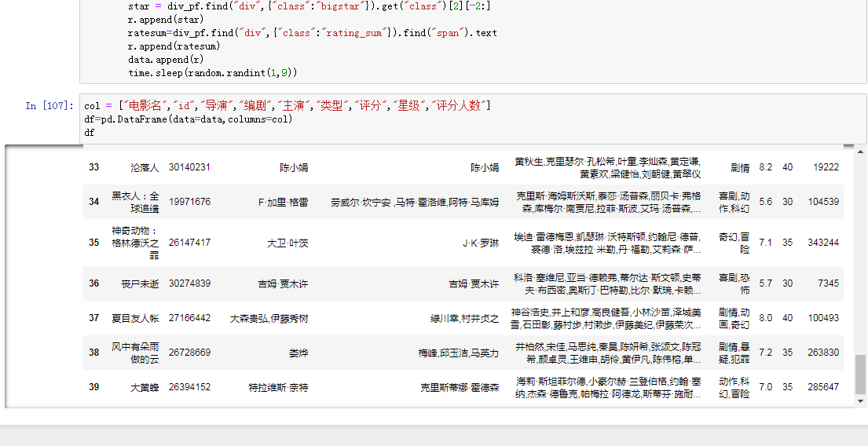This screenshot has height=446, width=868.
Task: Click the movie name 神奇动物：格林德沃之罪
Action: (135, 243)
